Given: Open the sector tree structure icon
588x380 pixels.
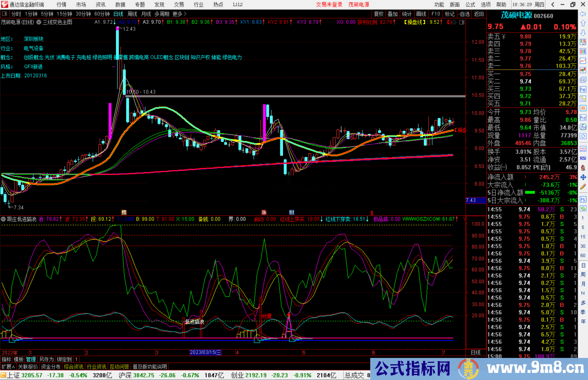Looking at the screenshot, I should click(583, 99).
